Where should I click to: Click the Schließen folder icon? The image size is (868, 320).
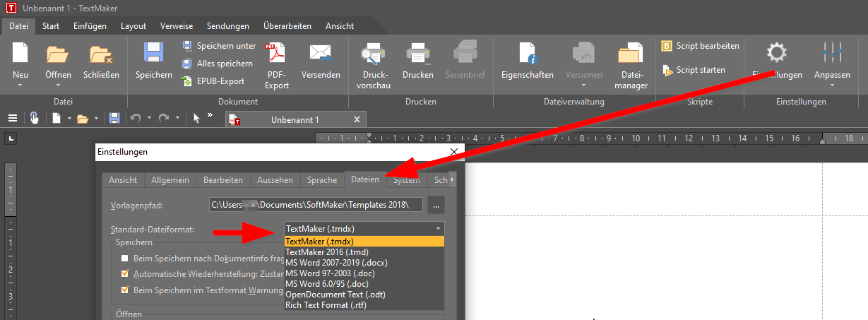click(x=101, y=56)
